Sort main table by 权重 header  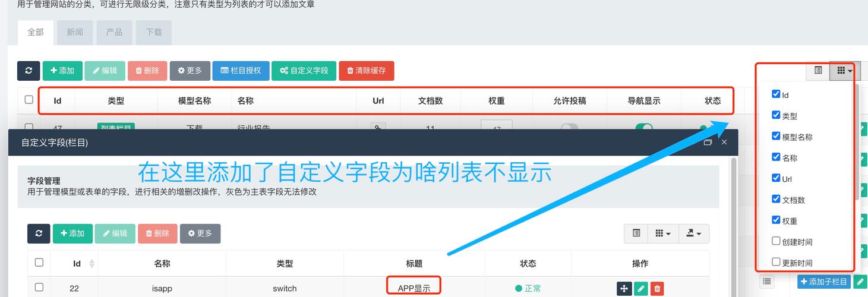[x=497, y=101]
